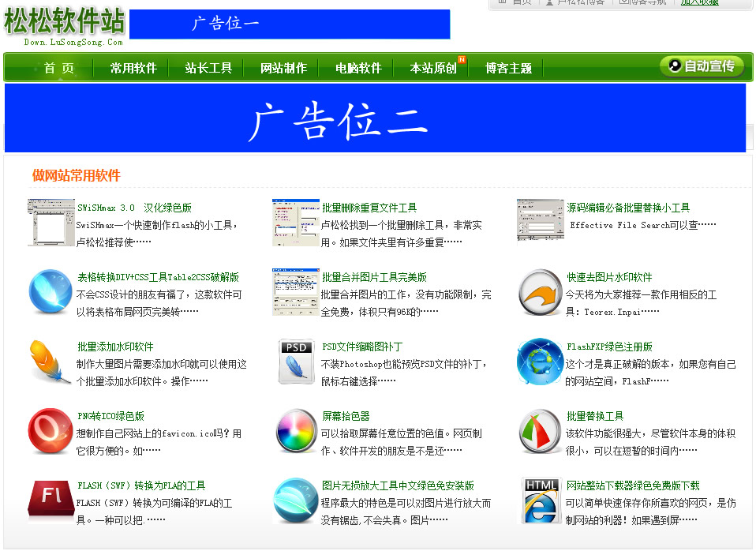Open the 本站原创 navigation tab

click(433, 68)
